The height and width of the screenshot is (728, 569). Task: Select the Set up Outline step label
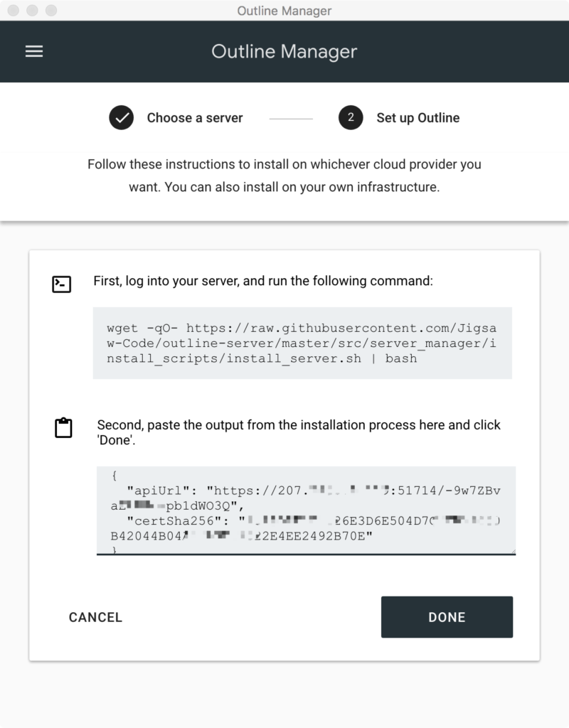[x=418, y=118]
